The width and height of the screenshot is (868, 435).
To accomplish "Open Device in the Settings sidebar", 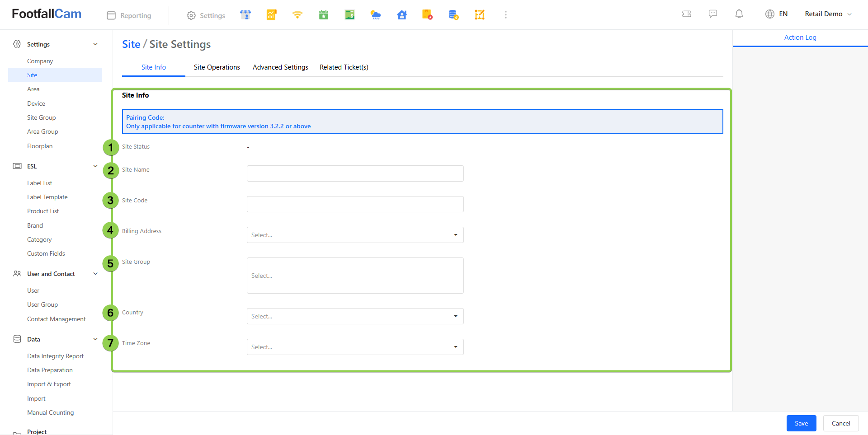I will [x=36, y=103].
